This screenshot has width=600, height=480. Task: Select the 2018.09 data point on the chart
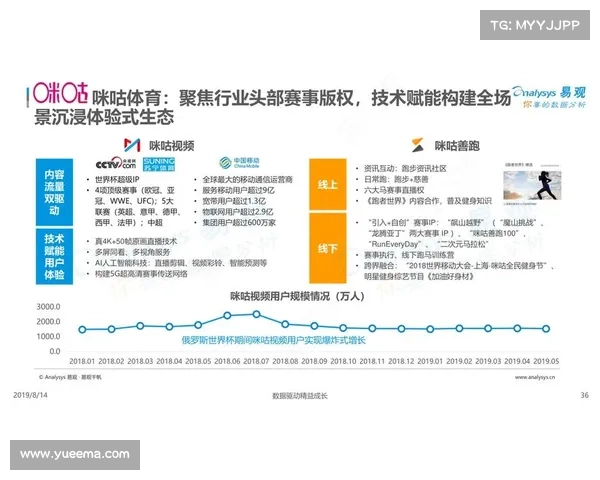pos(314,326)
